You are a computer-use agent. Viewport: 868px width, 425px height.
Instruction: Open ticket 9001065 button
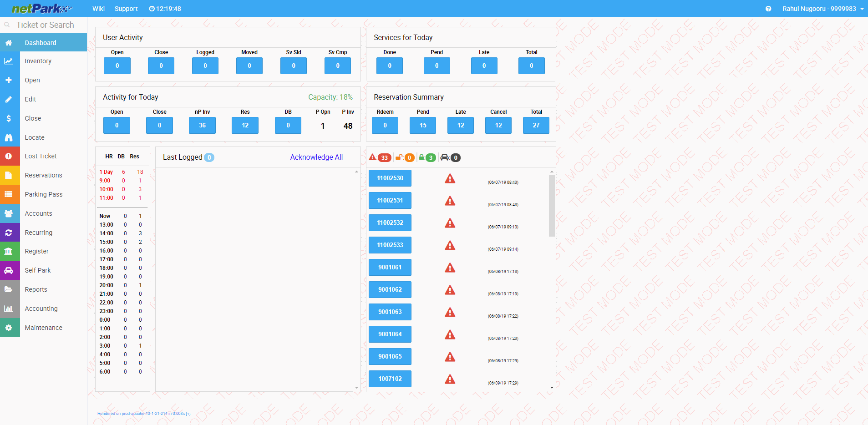pyautogui.click(x=390, y=357)
